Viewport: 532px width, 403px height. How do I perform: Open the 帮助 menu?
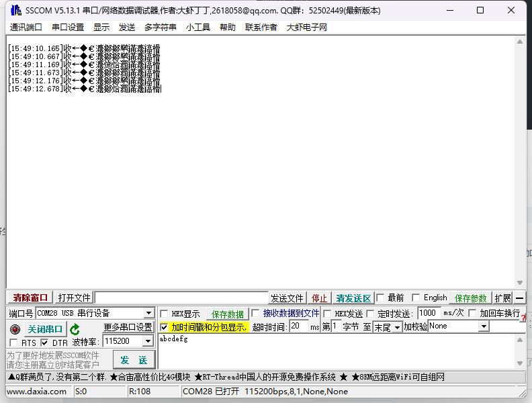point(227,27)
